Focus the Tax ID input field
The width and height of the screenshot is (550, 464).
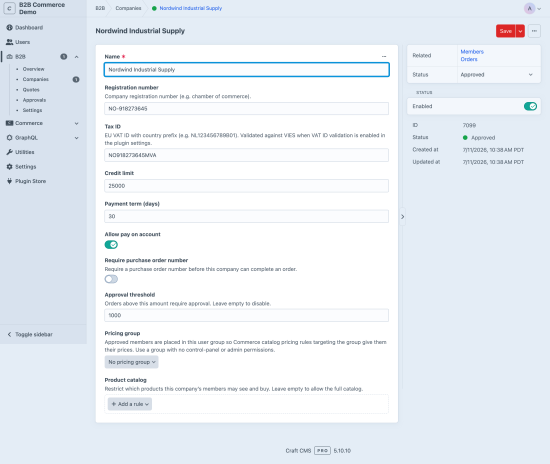point(247,155)
